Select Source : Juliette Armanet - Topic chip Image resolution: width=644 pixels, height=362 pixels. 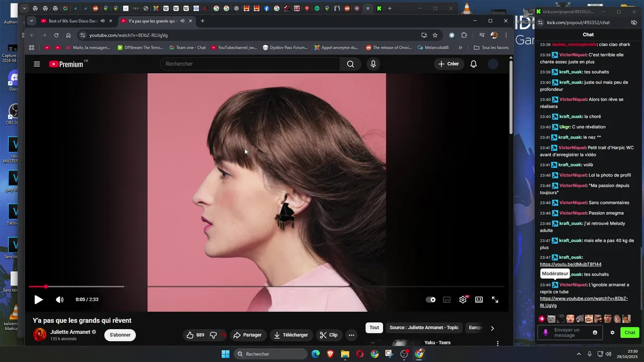click(x=424, y=328)
